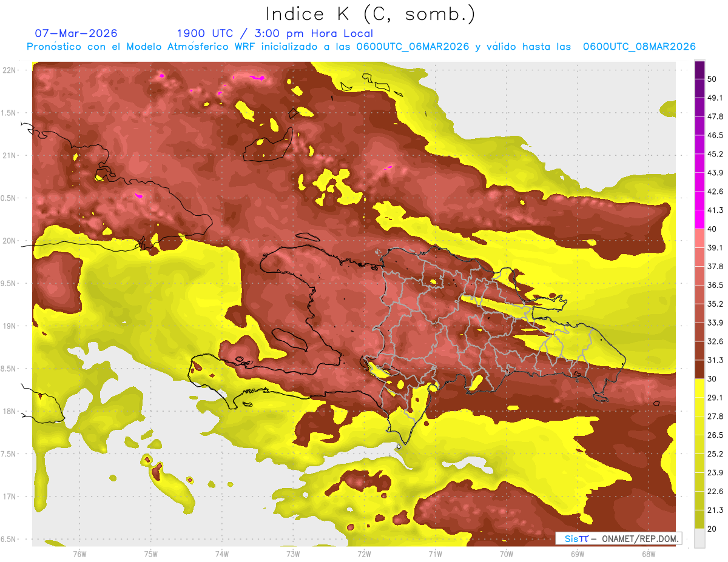Click legend value '40'
The image size is (728, 562).
click(x=713, y=229)
